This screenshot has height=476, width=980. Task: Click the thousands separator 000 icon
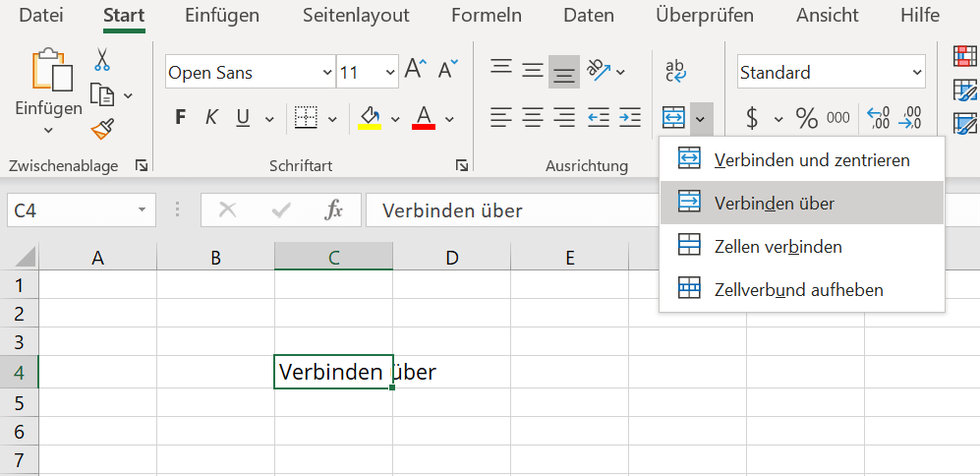[x=837, y=118]
